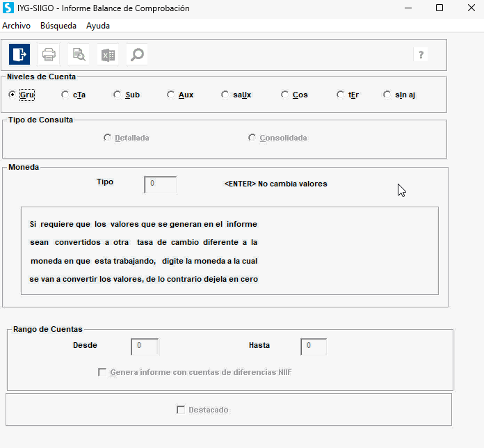Toggle the Destacado checkbox
The image size is (484, 448).
(181, 410)
